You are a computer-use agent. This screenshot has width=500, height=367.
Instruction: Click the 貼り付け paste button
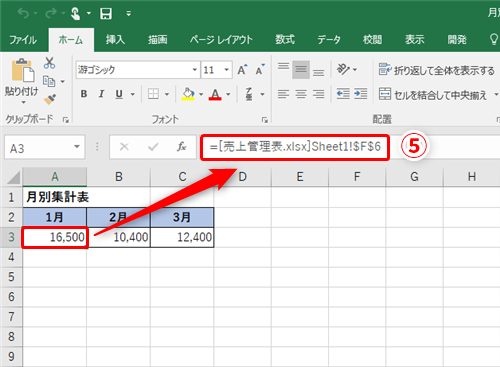pos(22,77)
